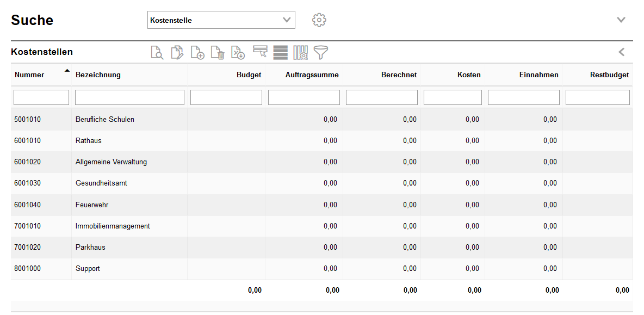The image size is (644, 315).
Task: Click the Budget column header
Action: [249, 75]
